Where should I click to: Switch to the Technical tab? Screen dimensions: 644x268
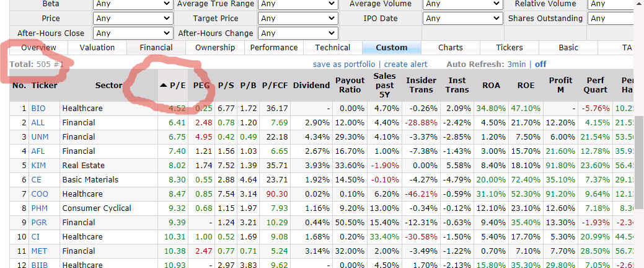pyautogui.click(x=333, y=48)
